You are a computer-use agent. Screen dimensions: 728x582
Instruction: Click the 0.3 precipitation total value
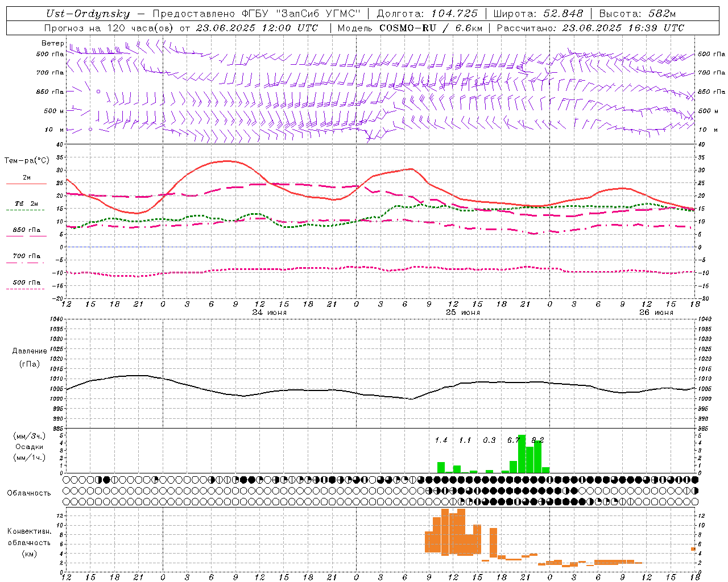pos(489,440)
